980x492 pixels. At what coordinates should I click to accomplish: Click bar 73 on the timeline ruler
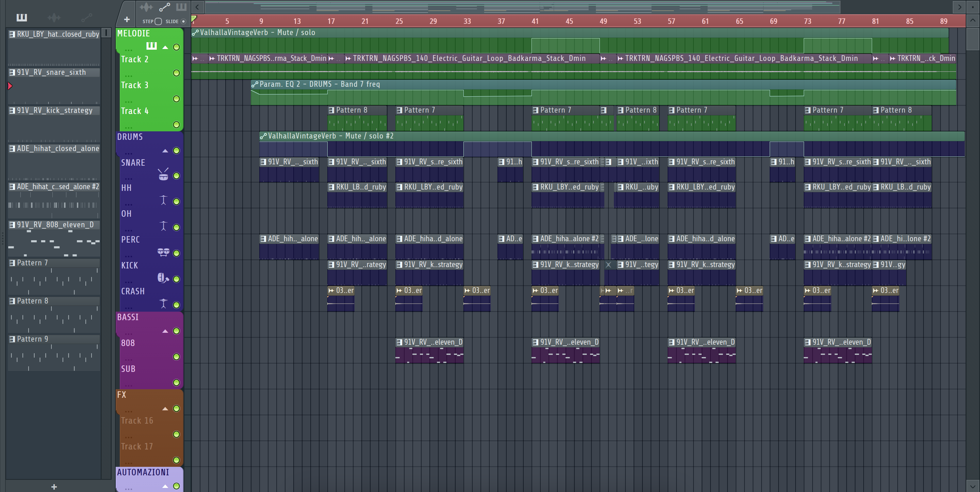[807, 21]
